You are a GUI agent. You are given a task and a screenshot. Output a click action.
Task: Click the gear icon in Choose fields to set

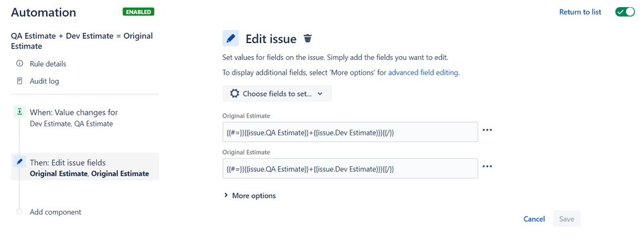[x=235, y=93]
